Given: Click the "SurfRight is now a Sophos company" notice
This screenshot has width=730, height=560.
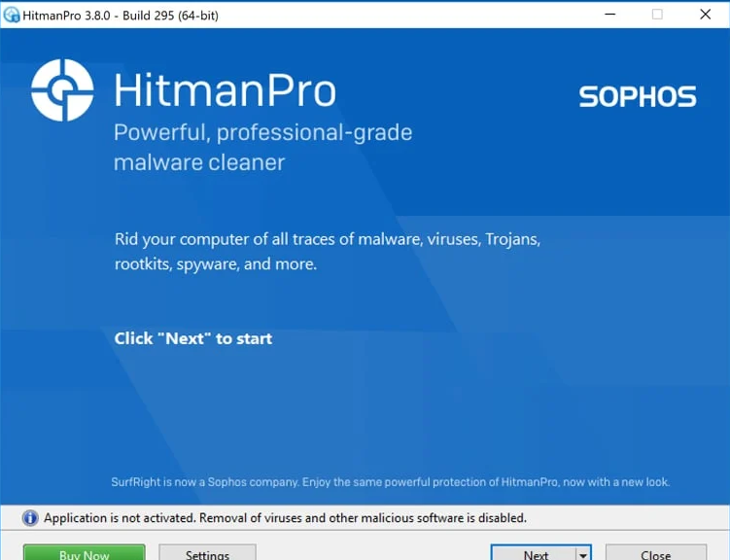Looking at the screenshot, I should pos(390,482).
